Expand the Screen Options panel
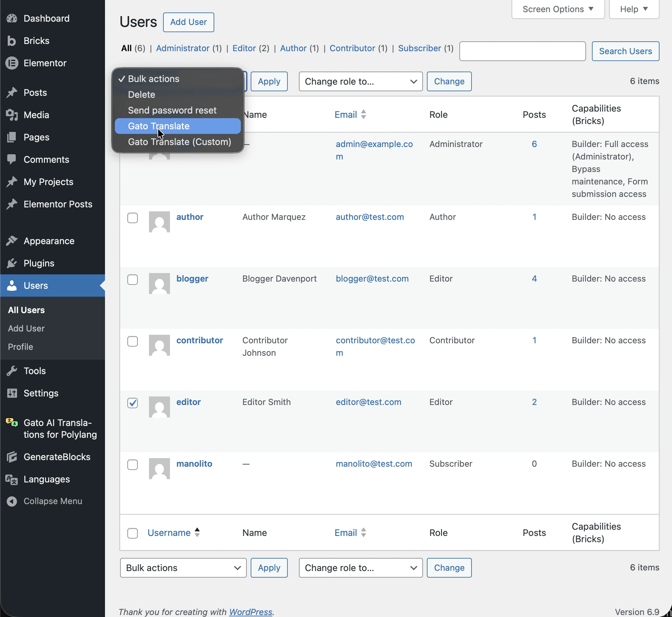 click(x=557, y=9)
